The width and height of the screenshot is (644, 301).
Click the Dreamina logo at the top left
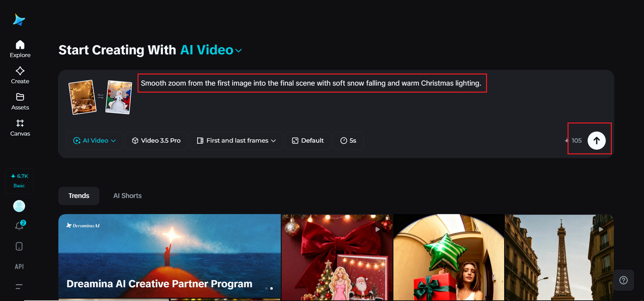click(x=19, y=19)
